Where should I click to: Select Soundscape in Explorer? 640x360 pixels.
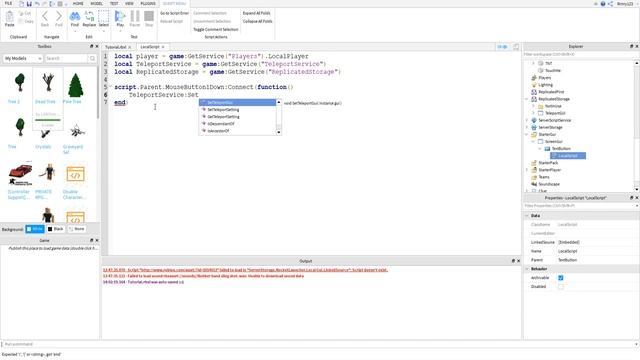[x=549, y=184]
